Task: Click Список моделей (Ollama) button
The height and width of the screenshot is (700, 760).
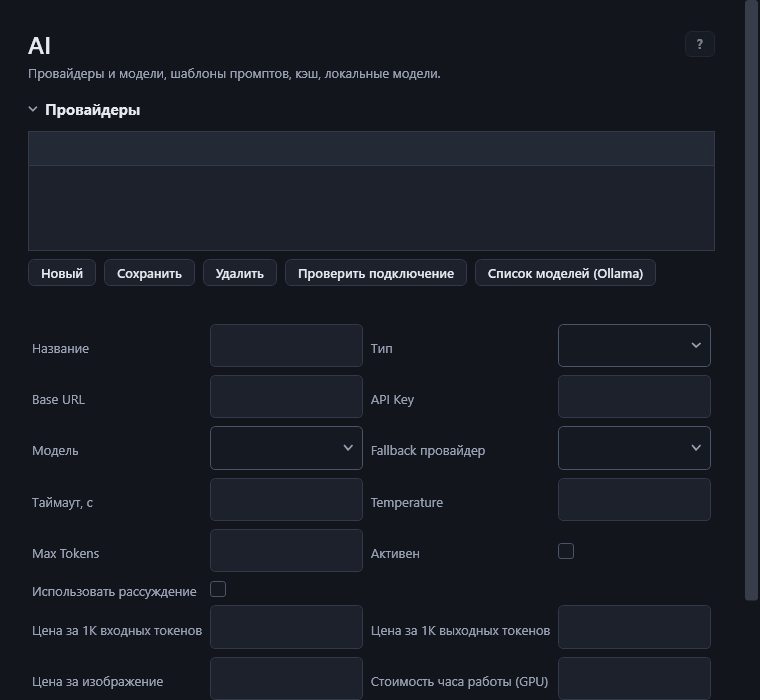Action: (565, 273)
